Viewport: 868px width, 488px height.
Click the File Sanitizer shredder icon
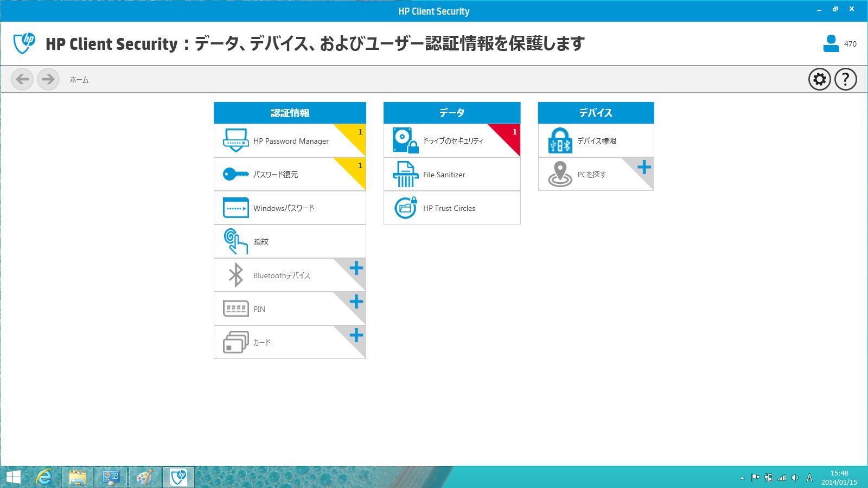tap(405, 174)
